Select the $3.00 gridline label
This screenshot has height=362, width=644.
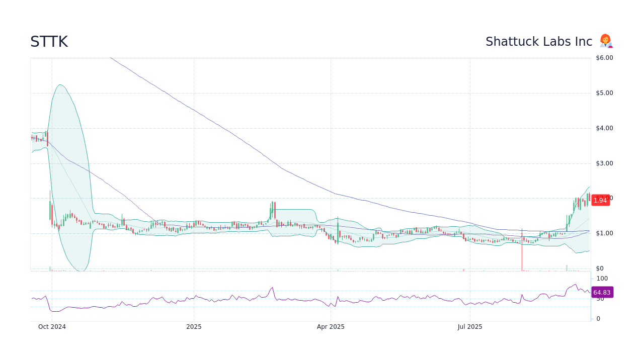point(603,163)
